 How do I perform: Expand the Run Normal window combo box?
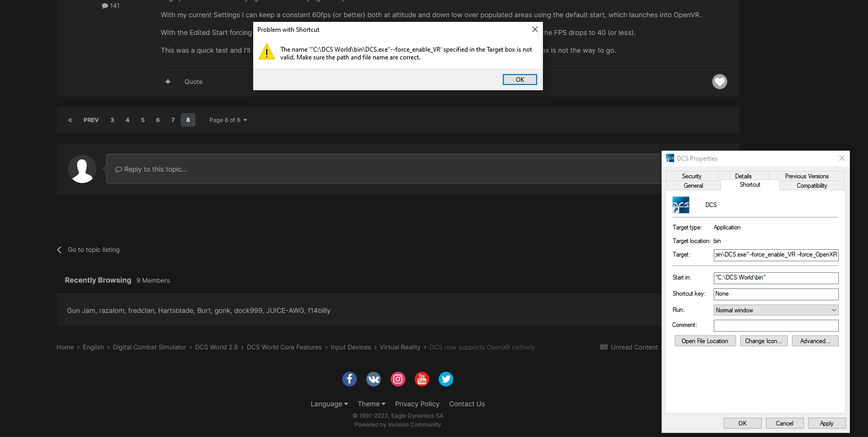coord(776,310)
